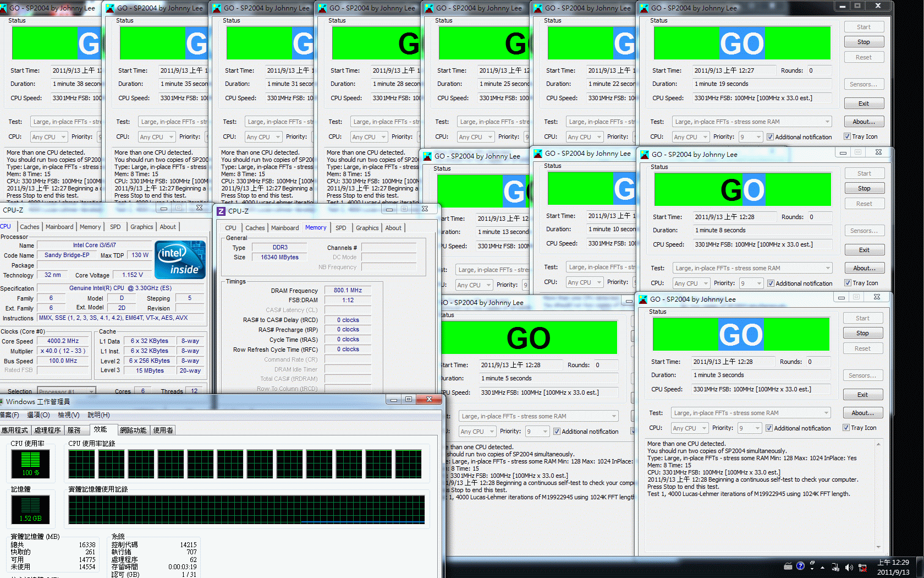Screen dimensions: 924x578
Task: Open Mainboard tab in CPU-Z Memory window
Action: pyautogui.click(x=285, y=228)
